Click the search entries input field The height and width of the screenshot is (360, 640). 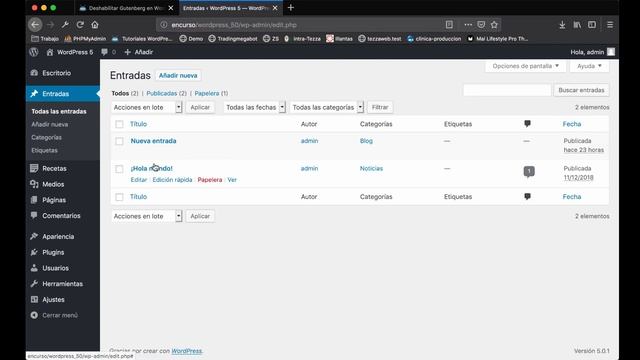[507, 90]
